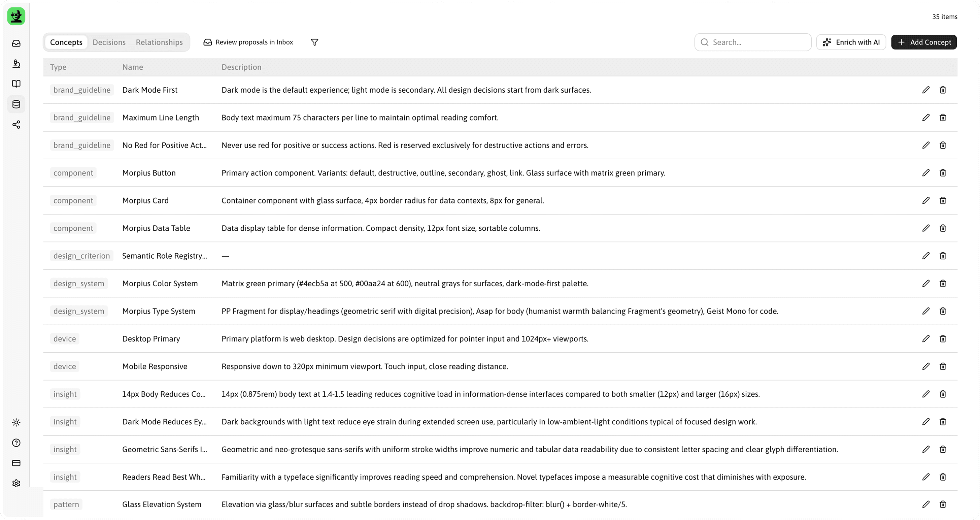Select the Geometric Sans-Serifs name cell
This screenshot has height=520, width=980.
click(x=165, y=450)
